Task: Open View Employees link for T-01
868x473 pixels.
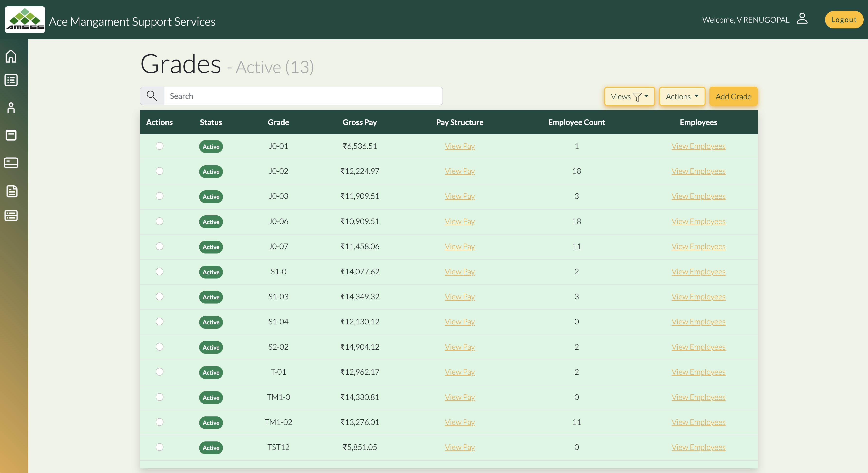Action: click(698, 372)
